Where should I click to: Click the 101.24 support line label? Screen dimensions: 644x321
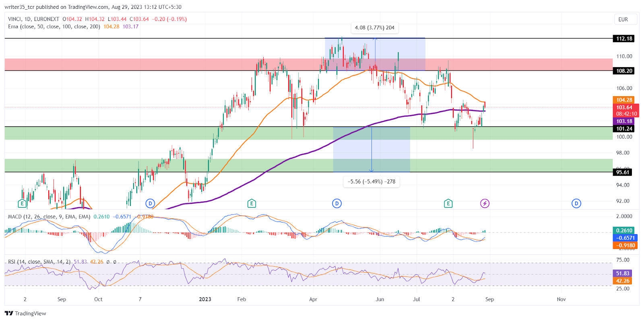(624, 129)
